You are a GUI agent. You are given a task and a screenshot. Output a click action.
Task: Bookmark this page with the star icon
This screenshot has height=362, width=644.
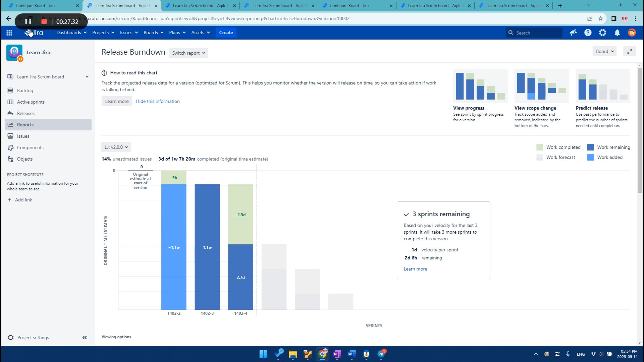600,18
